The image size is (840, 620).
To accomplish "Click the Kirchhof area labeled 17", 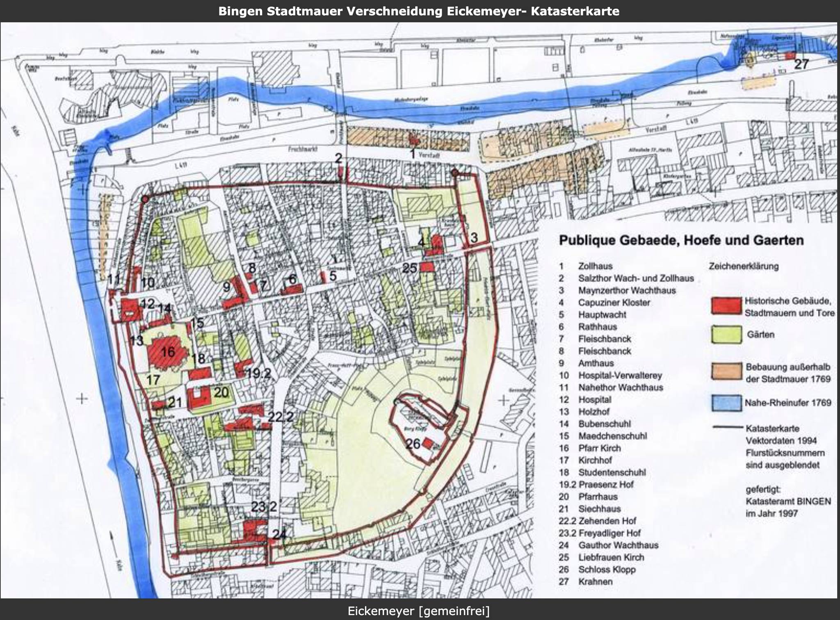I will tap(153, 380).
